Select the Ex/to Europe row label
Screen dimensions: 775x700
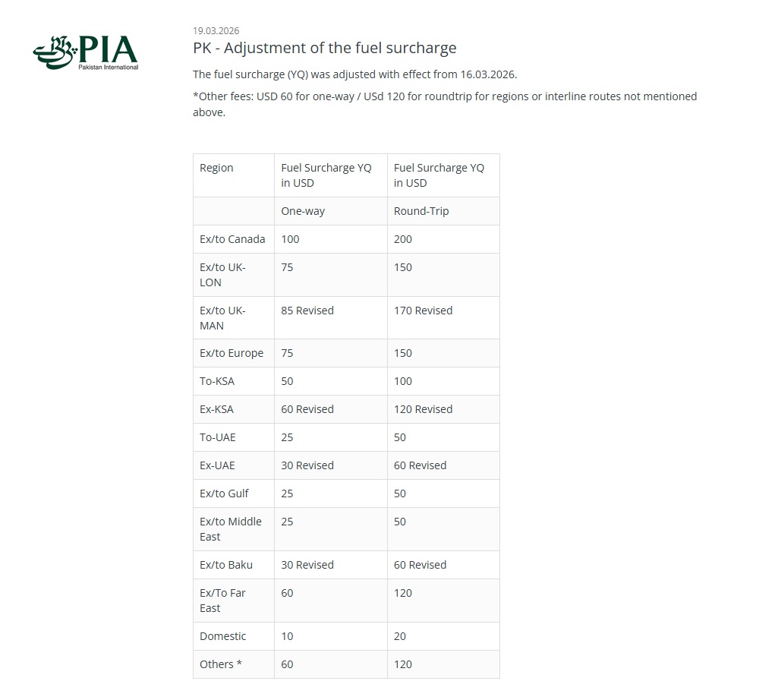(x=232, y=353)
